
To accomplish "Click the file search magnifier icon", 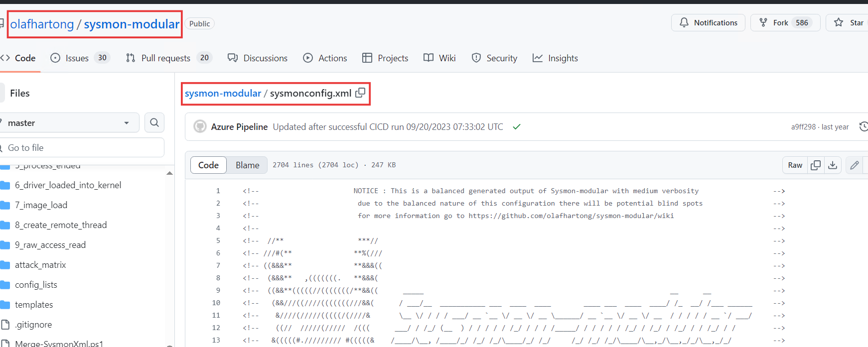I will click(x=154, y=122).
